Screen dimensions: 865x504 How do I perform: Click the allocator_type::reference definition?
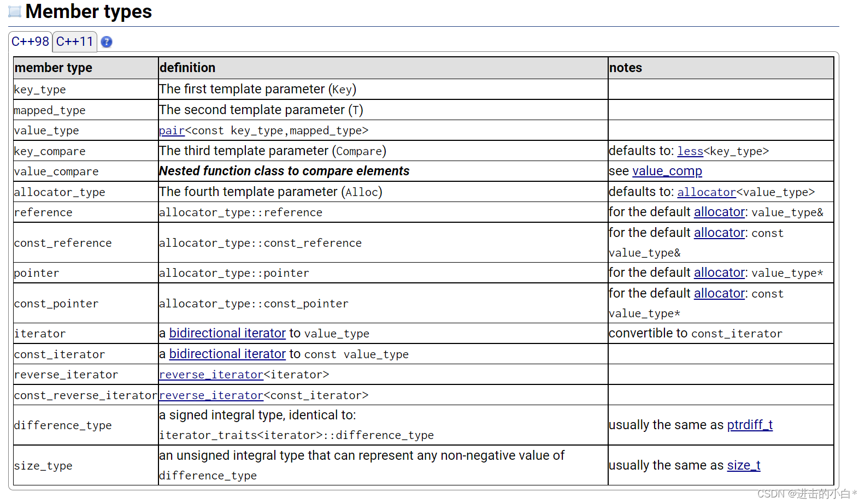click(x=240, y=212)
